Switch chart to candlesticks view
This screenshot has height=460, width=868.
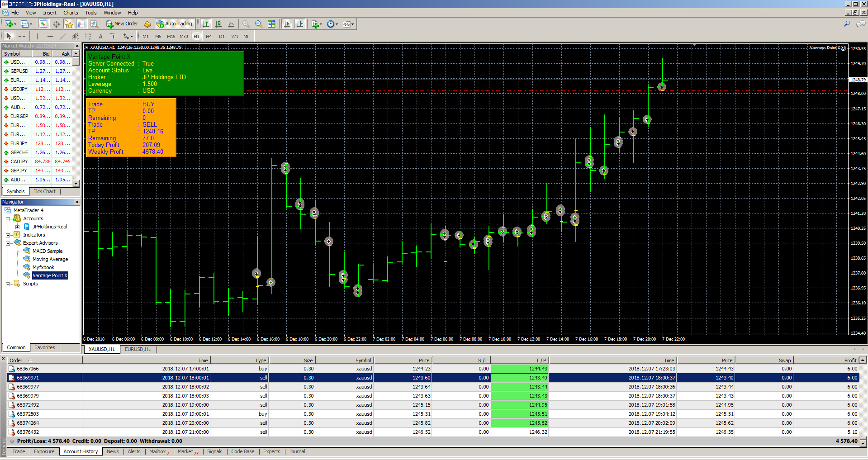[218, 24]
